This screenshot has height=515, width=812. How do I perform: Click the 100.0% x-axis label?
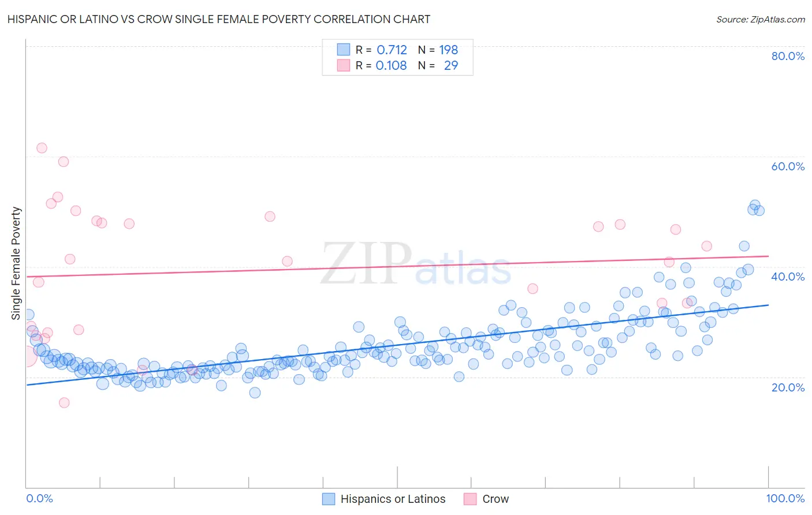tap(785, 498)
